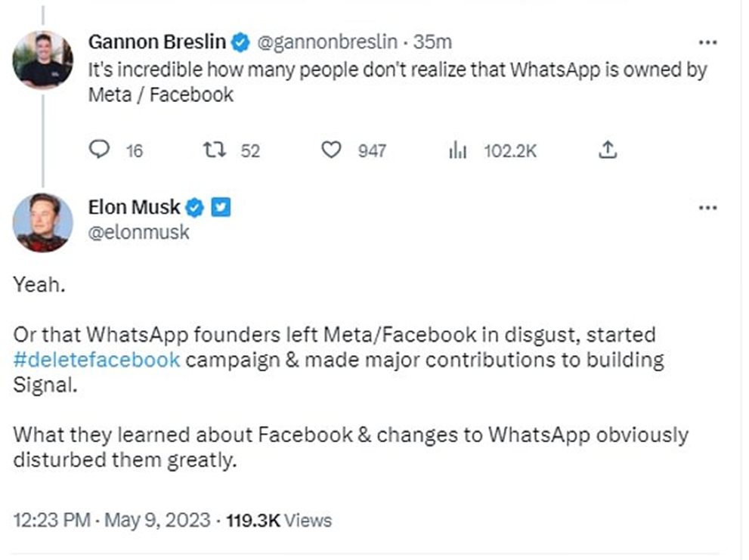Open more options on Elon Musk's tweet
Screen dimensions: 749x560
707,208
